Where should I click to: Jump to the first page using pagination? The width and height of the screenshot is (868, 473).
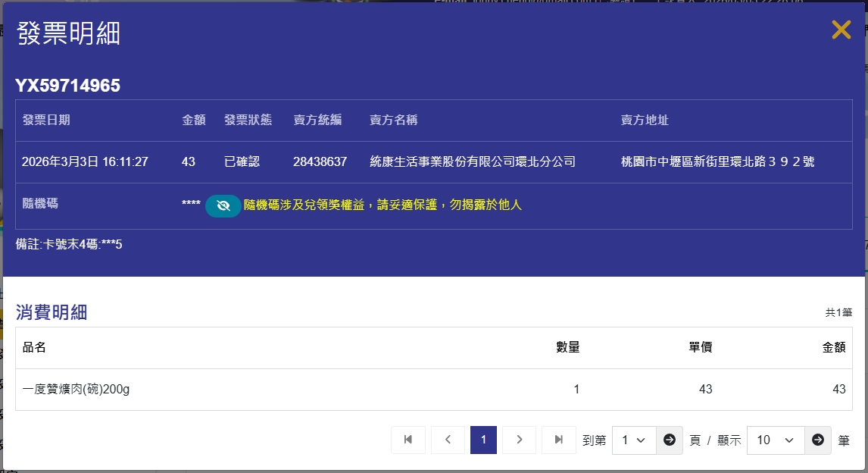tap(407, 440)
